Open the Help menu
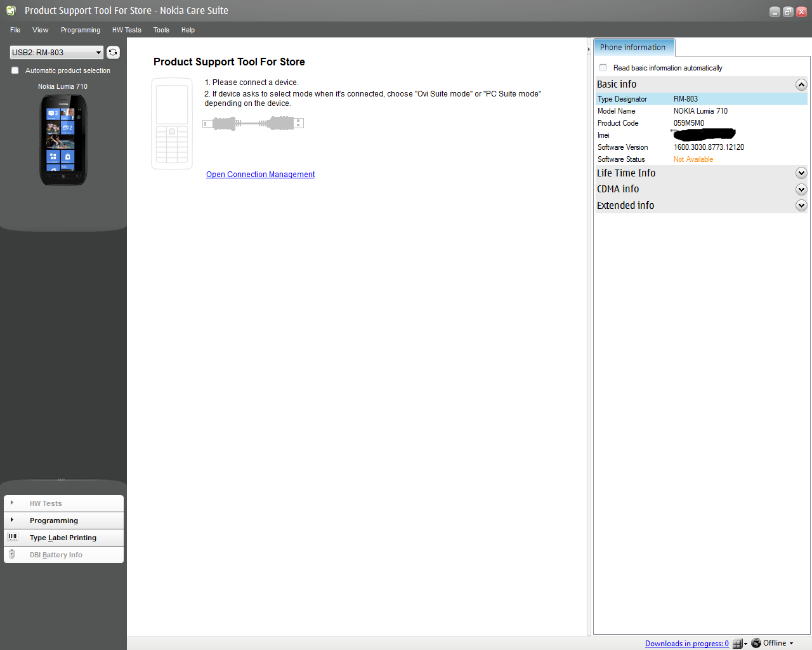 click(x=188, y=30)
